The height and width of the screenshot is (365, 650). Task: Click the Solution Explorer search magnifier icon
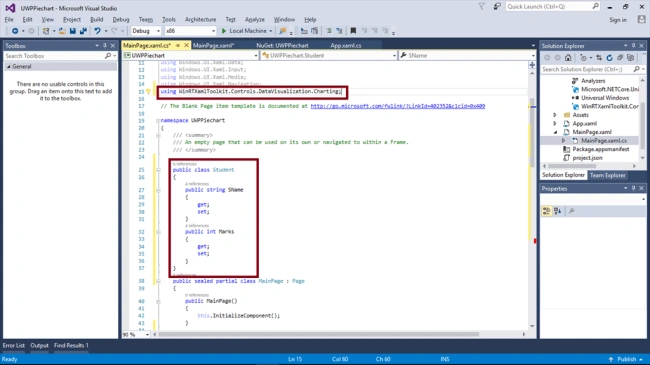pyautogui.click(x=637, y=70)
